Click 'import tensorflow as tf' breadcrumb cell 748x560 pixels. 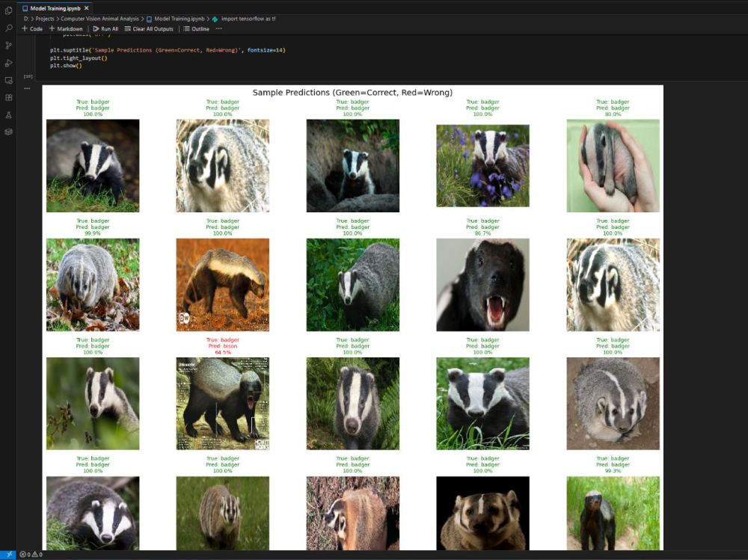coord(244,19)
